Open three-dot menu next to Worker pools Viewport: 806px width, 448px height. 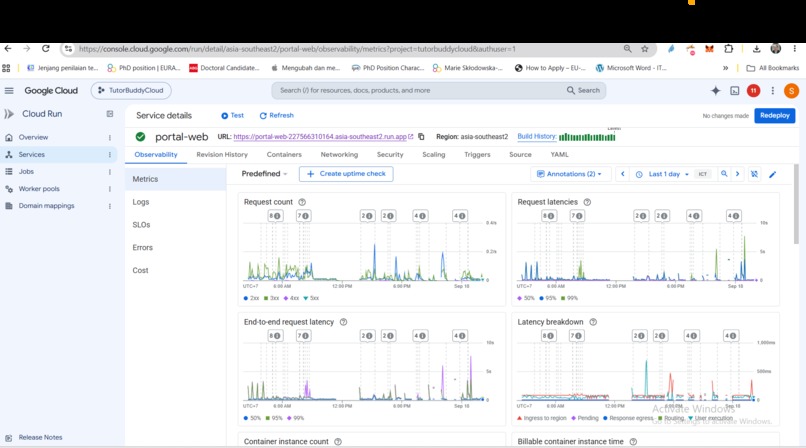(109, 189)
